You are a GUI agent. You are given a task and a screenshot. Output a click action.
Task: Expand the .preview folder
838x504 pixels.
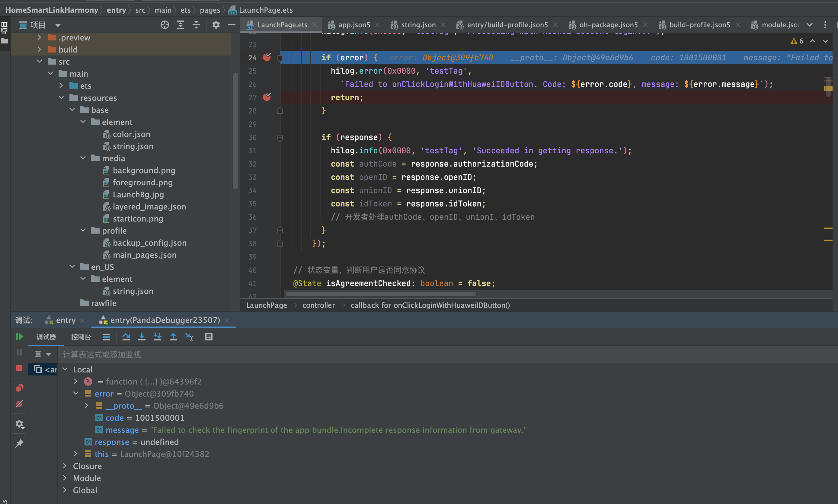40,37
